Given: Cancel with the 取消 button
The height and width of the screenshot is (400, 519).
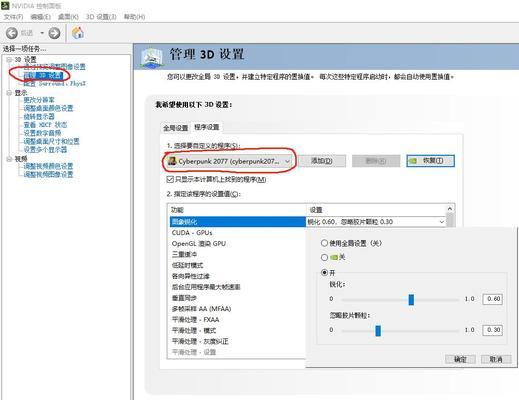Looking at the screenshot, I should (496, 359).
